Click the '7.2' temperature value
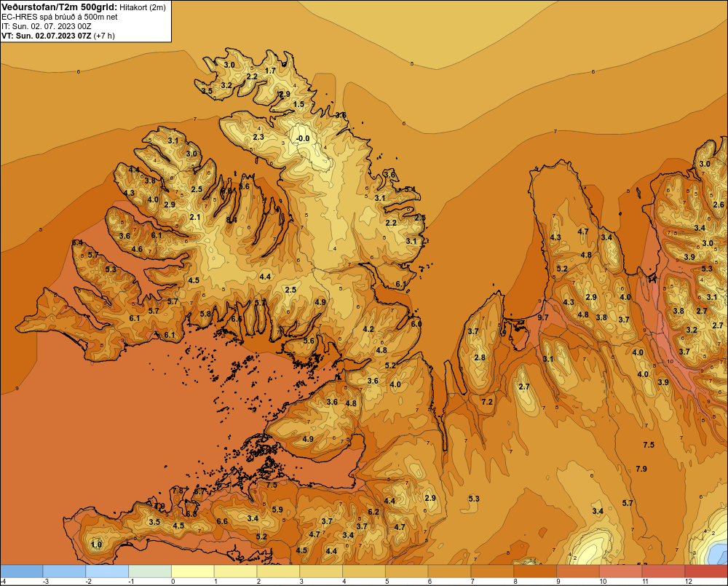 coord(487,402)
